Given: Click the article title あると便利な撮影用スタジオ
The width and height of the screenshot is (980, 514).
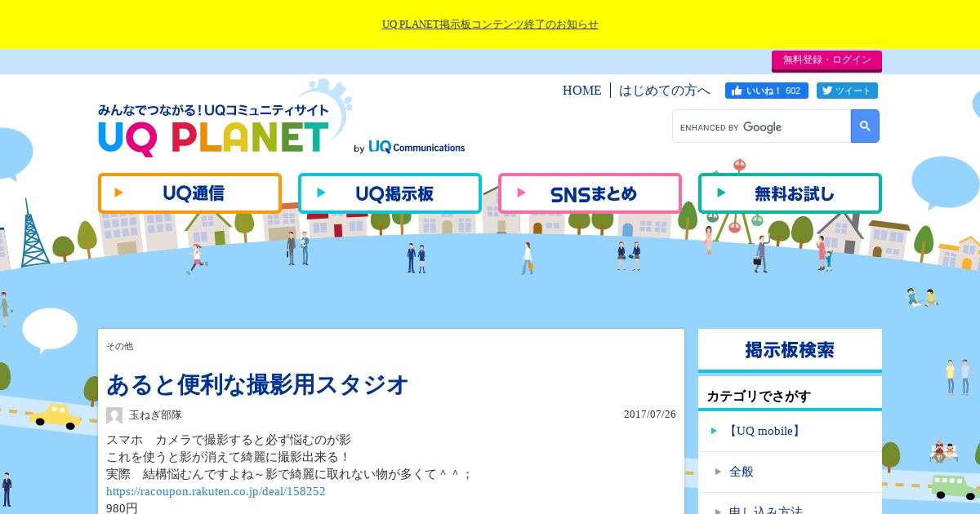Looking at the screenshot, I should pos(257,383).
